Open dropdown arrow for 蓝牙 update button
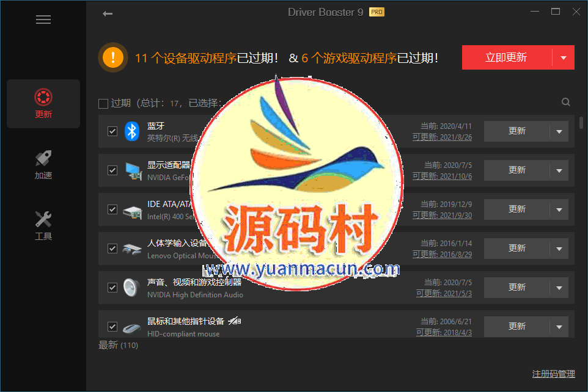The width and height of the screenshot is (588, 392). [559, 131]
